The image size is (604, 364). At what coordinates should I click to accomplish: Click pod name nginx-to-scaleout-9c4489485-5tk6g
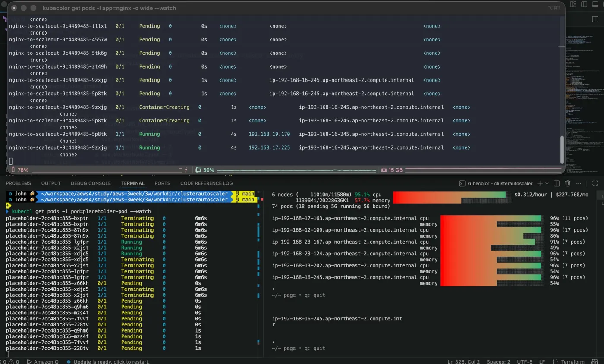[x=58, y=53]
